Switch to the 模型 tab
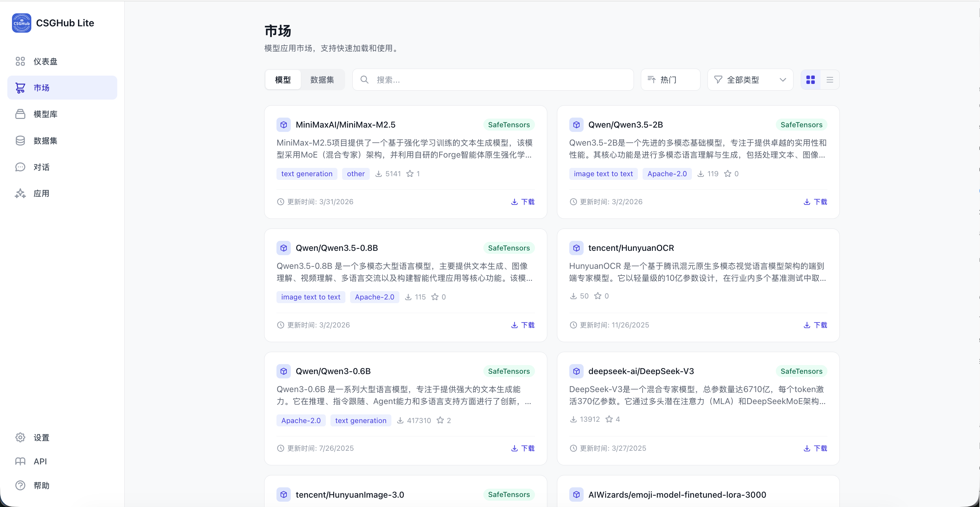Image resolution: width=980 pixels, height=507 pixels. pyautogui.click(x=283, y=80)
